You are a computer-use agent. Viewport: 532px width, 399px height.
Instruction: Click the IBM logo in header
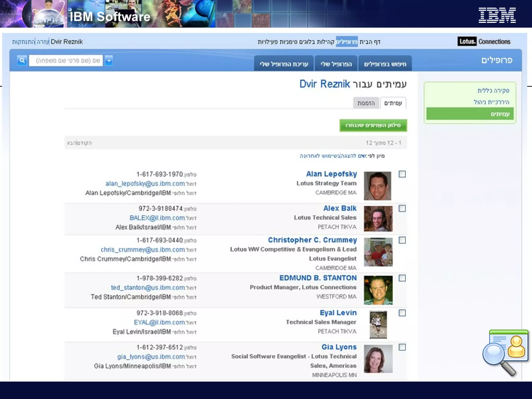(497, 15)
